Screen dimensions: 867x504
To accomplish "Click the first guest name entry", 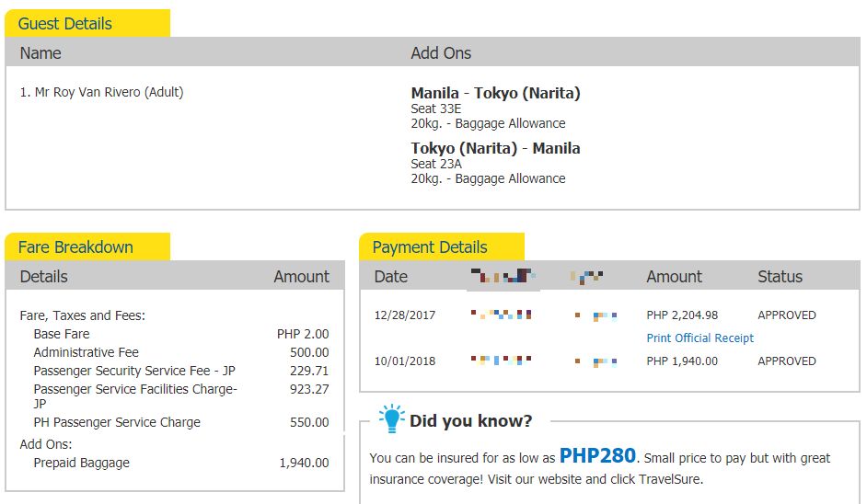I will point(101,93).
